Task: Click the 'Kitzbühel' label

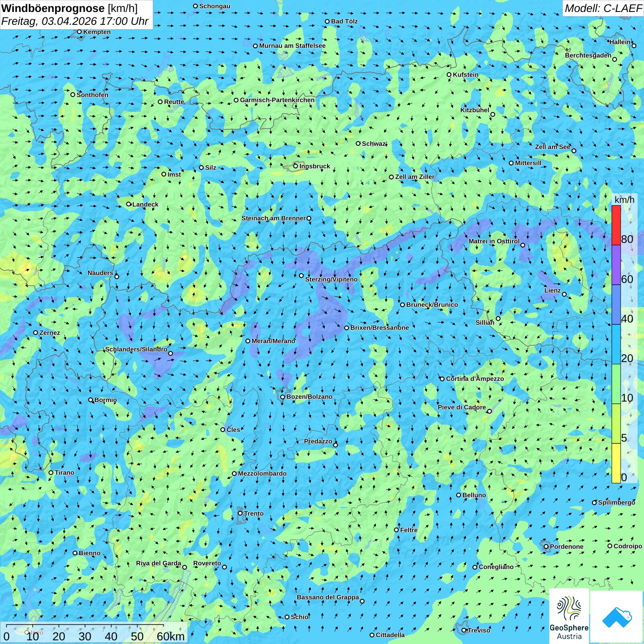Action: (475, 110)
